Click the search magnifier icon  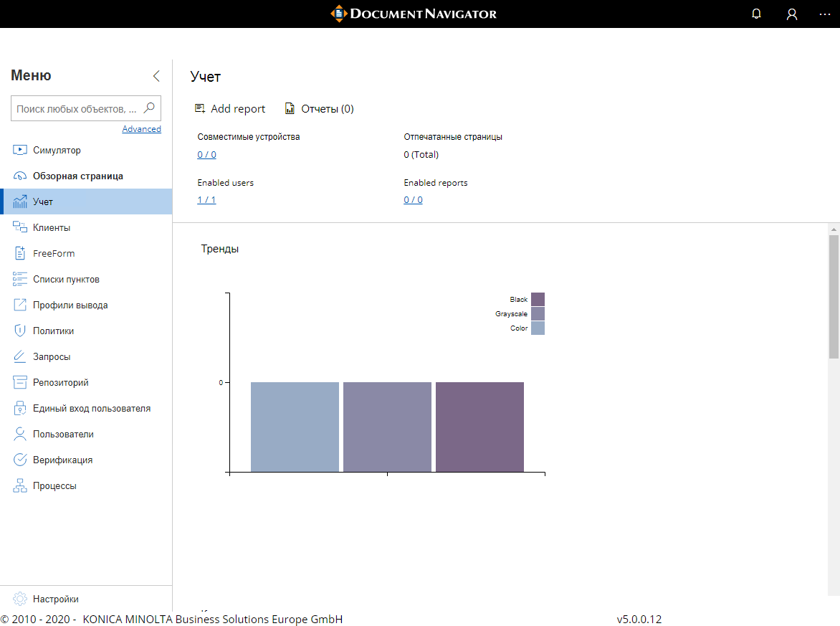150,108
